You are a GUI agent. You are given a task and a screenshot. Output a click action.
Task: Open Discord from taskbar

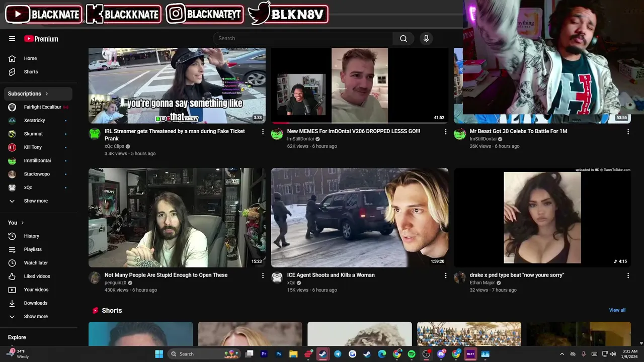tap(441, 354)
